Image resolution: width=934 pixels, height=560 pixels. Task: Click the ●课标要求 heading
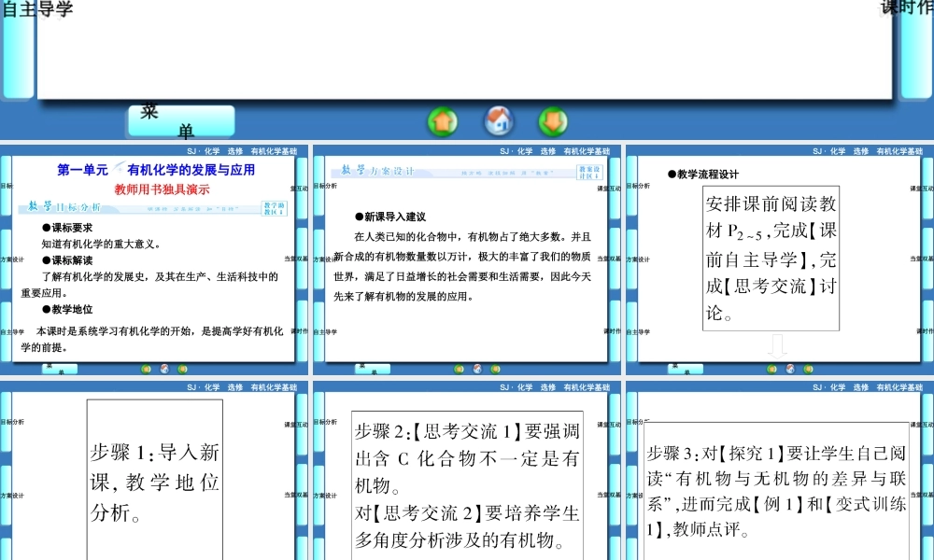(67, 228)
